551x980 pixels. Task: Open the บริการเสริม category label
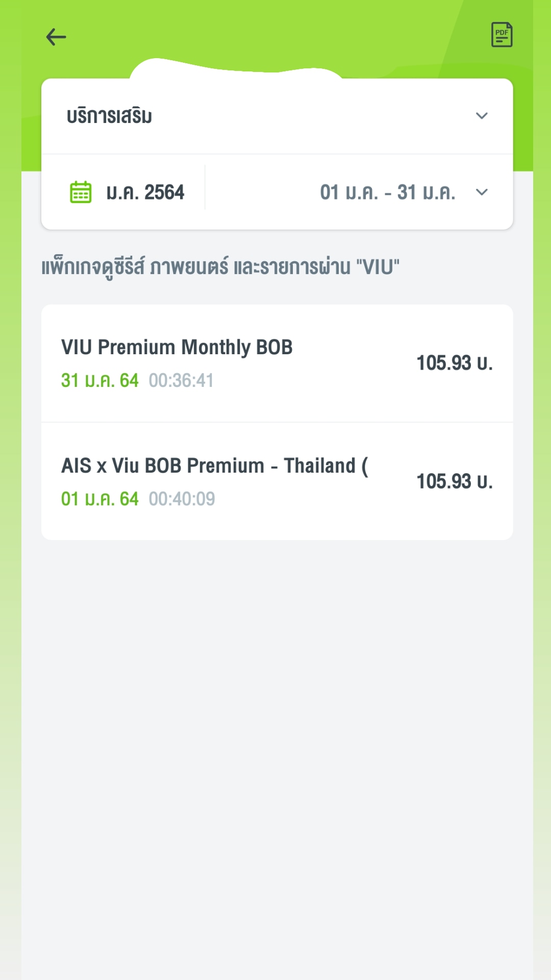click(109, 116)
